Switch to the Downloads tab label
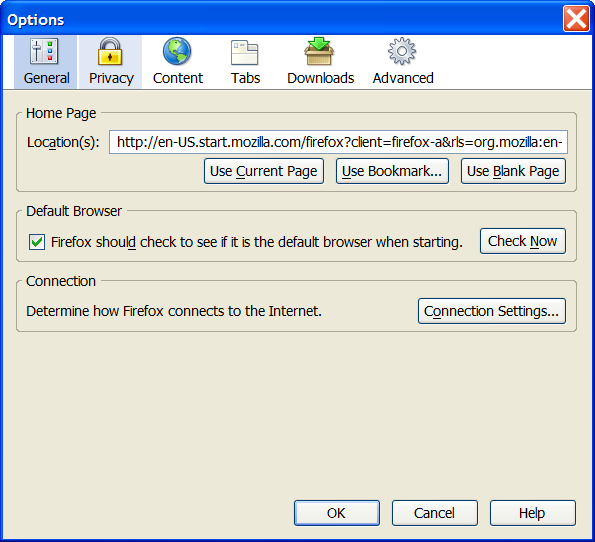The image size is (595, 542). coord(321,78)
